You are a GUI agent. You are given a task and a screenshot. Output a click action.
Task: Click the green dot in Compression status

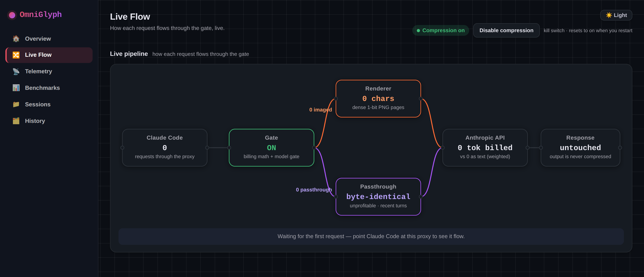[418, 31]
